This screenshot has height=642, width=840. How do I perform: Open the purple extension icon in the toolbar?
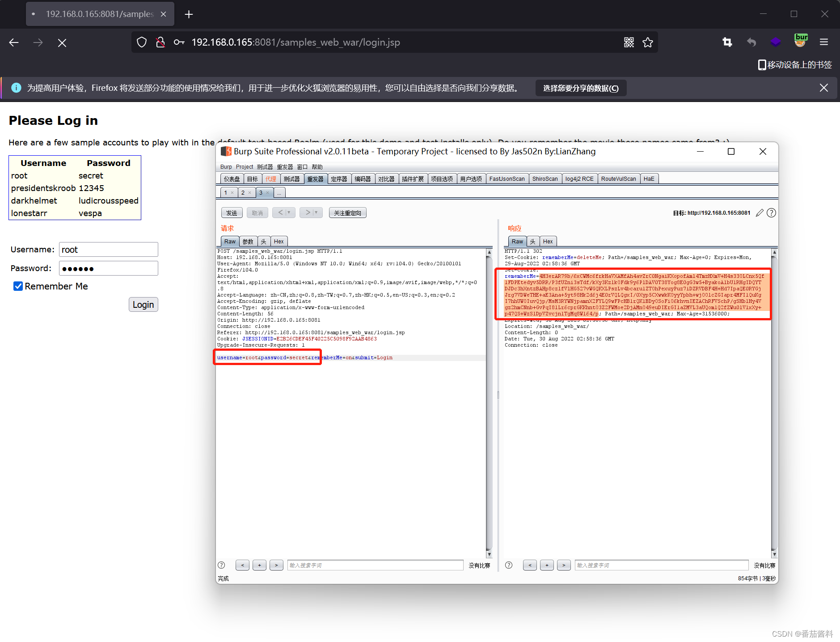click(776, 42)
